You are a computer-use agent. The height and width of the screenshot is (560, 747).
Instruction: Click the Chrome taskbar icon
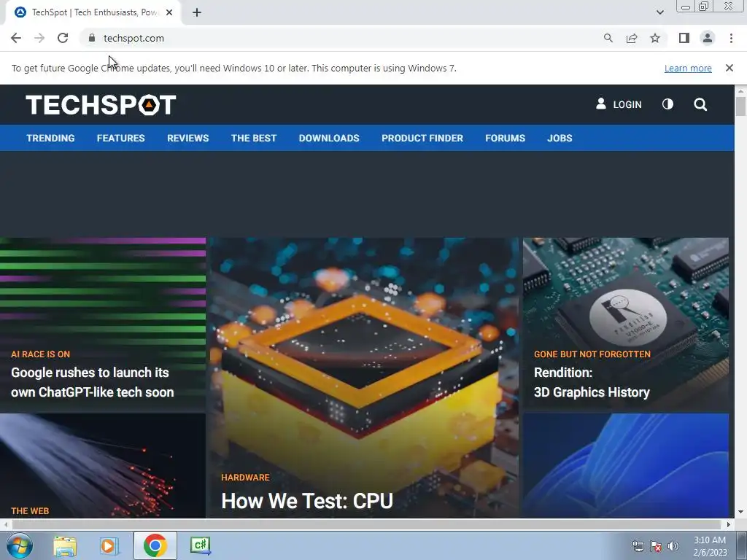[x=155, y=545]
